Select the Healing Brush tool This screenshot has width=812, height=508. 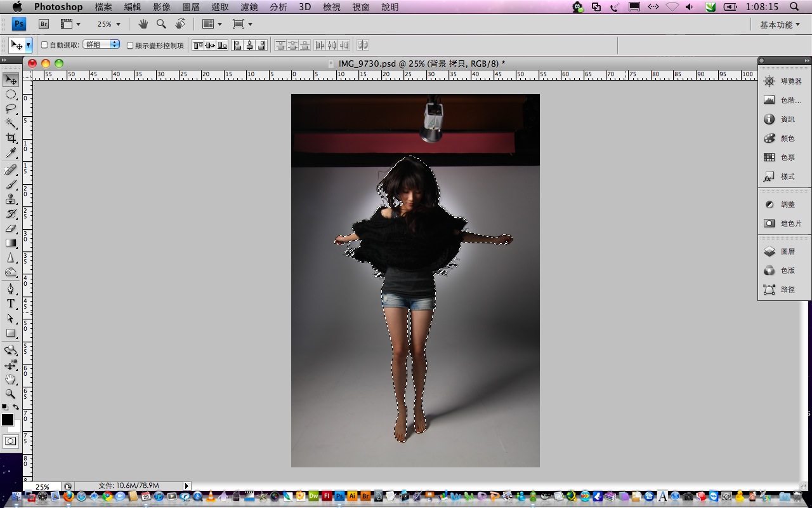point(11,170)
